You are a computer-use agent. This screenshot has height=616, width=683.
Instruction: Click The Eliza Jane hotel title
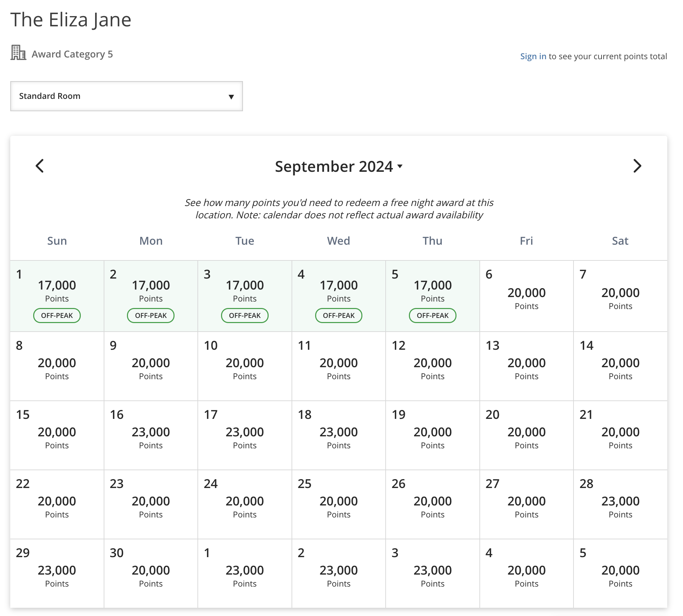[x=71, y=20]
